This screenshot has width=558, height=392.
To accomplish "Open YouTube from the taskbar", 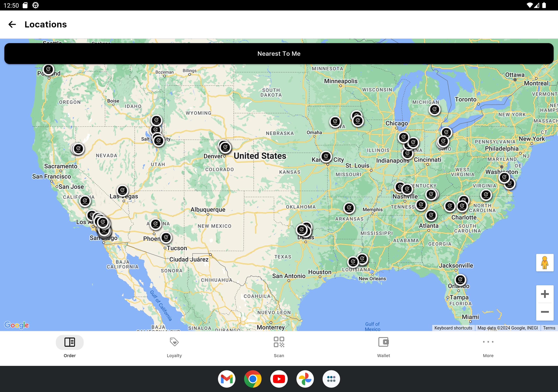I will 279,379.
